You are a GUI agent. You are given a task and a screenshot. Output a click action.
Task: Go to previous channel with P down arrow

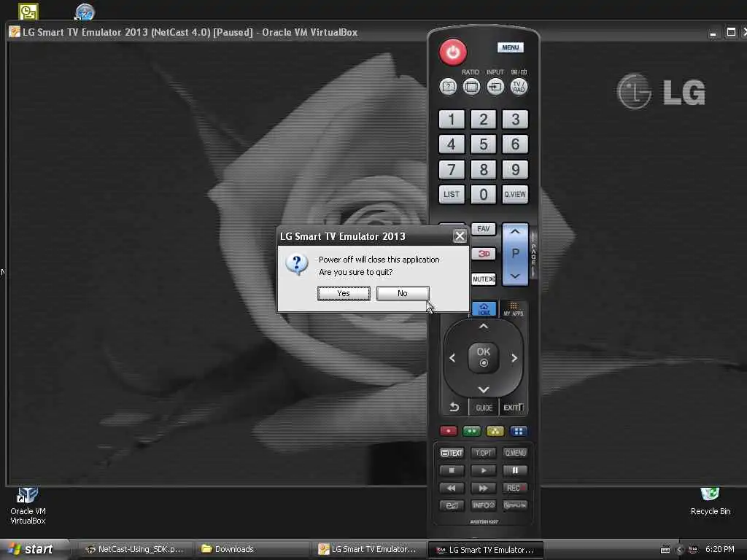[x=515, y=276]
